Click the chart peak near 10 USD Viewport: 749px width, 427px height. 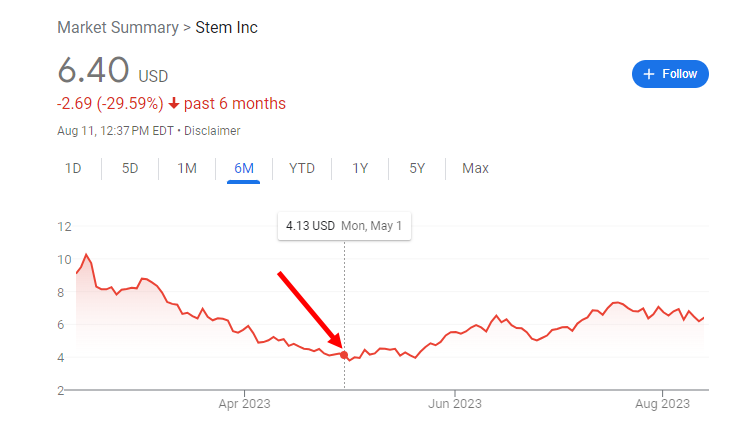pos(86,255)
